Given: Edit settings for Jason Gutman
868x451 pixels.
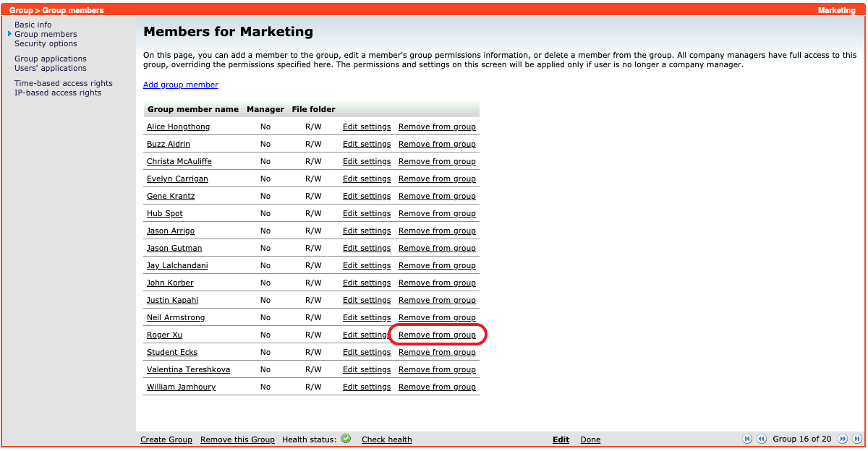Looking at the screenshot, I should coord(367,248).
